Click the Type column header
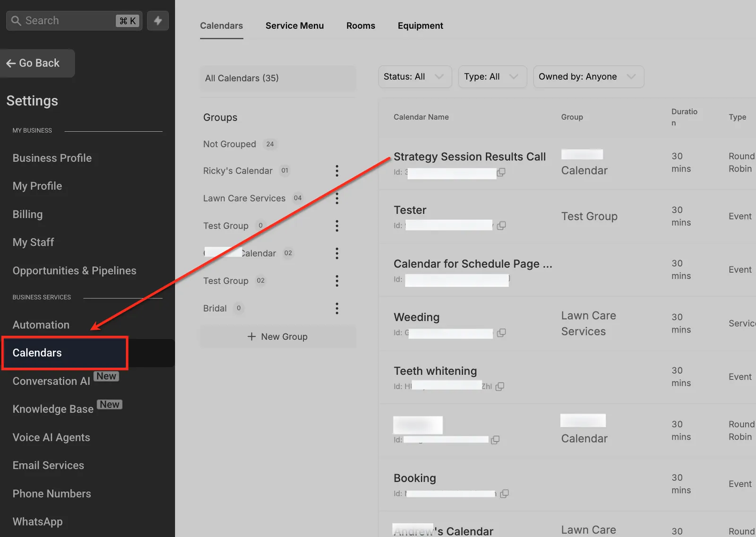The height and width of the screenshot is (537, 756). pyautogui.click(x=737, y=117)
